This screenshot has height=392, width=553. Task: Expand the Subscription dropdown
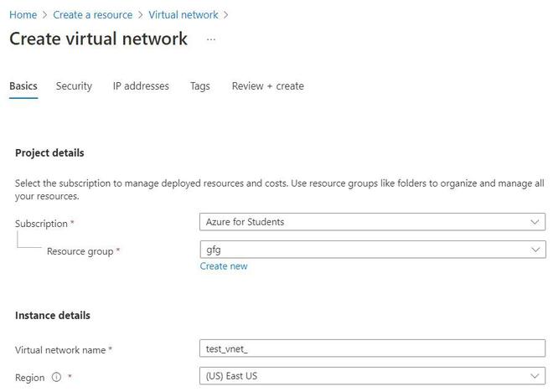tap(371, 222)
